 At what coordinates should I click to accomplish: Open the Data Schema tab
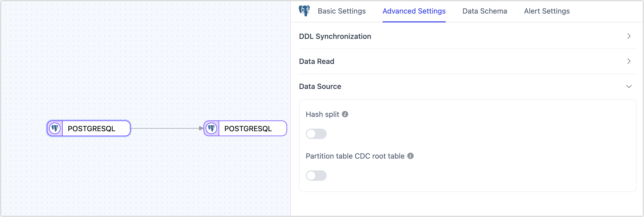(x=485, y=11)
